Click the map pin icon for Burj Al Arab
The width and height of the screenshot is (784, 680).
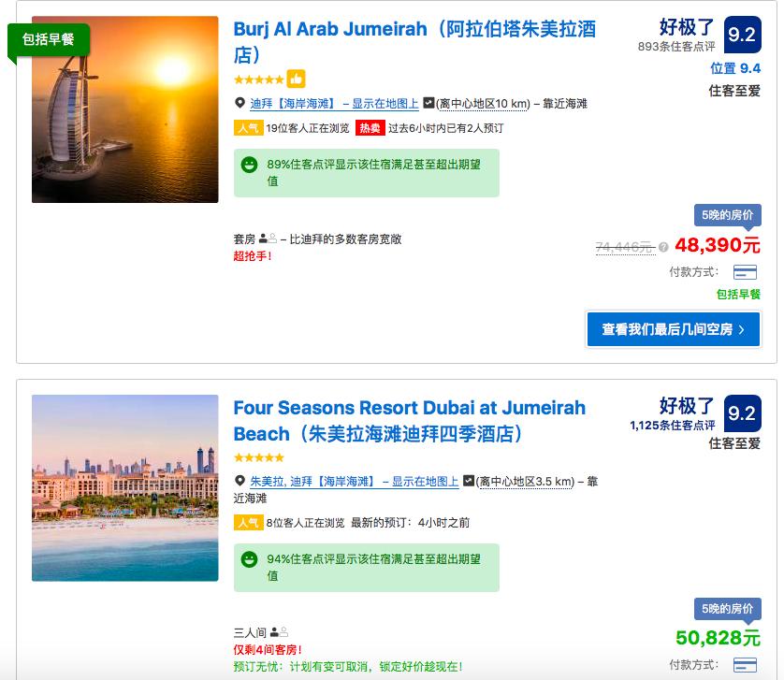240,104
